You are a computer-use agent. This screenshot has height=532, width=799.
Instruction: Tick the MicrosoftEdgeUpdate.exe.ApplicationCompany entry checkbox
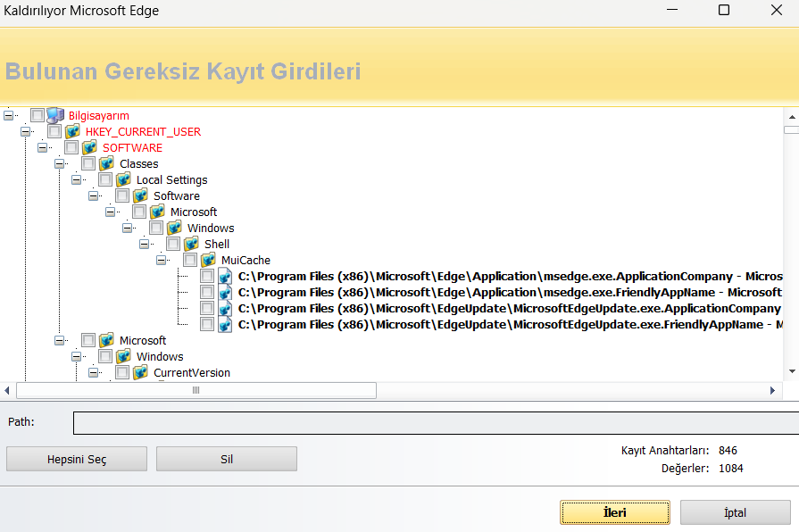207,308
